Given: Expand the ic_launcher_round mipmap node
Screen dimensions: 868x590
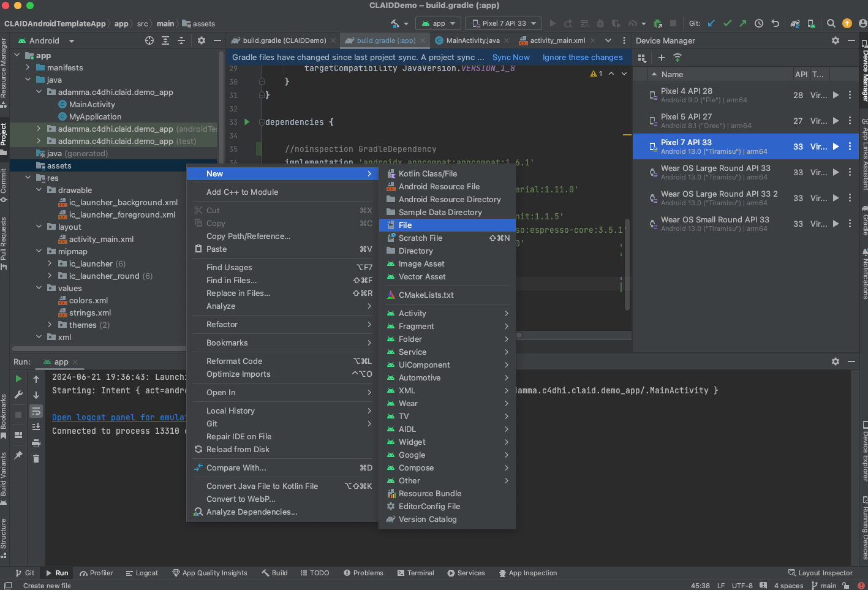Looking at the screenshot, I should [50, 276].
